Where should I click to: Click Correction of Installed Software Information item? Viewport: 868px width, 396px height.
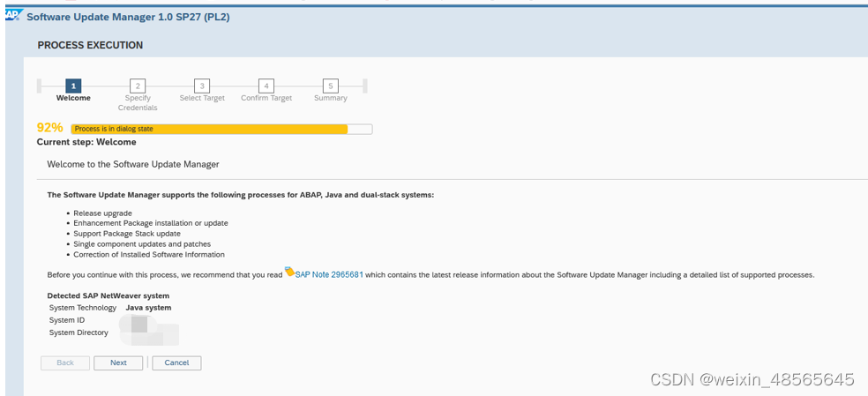point(149,255)
